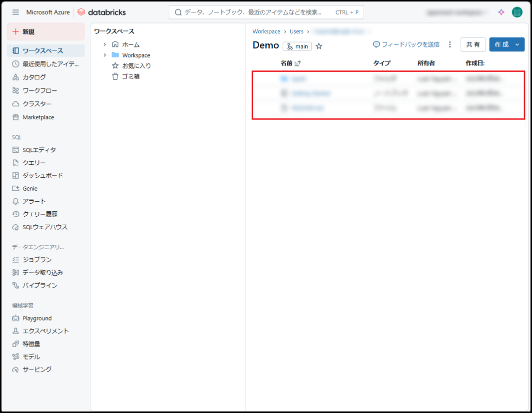
Task: Click the 新規 new button
Action: point(46,31)
